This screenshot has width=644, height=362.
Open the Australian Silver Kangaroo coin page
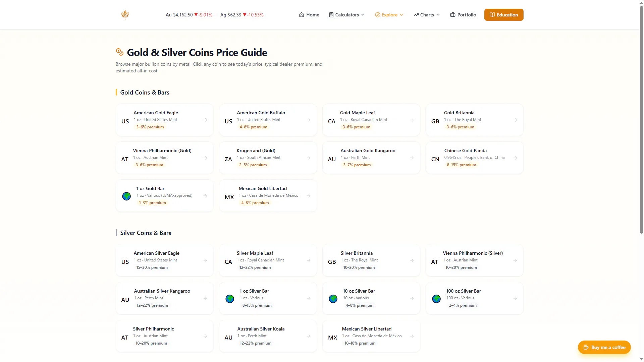click(x=165, y=298)
